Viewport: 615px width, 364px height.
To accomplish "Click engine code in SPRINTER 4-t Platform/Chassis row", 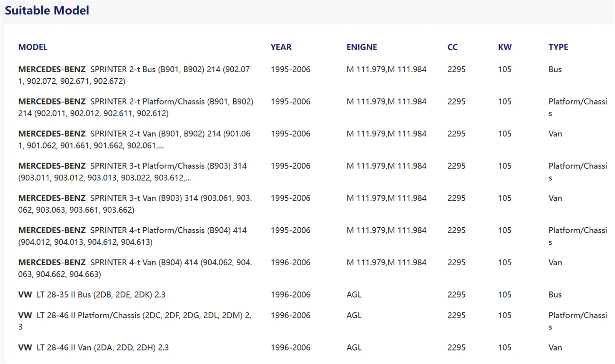I will coord(386,230).
